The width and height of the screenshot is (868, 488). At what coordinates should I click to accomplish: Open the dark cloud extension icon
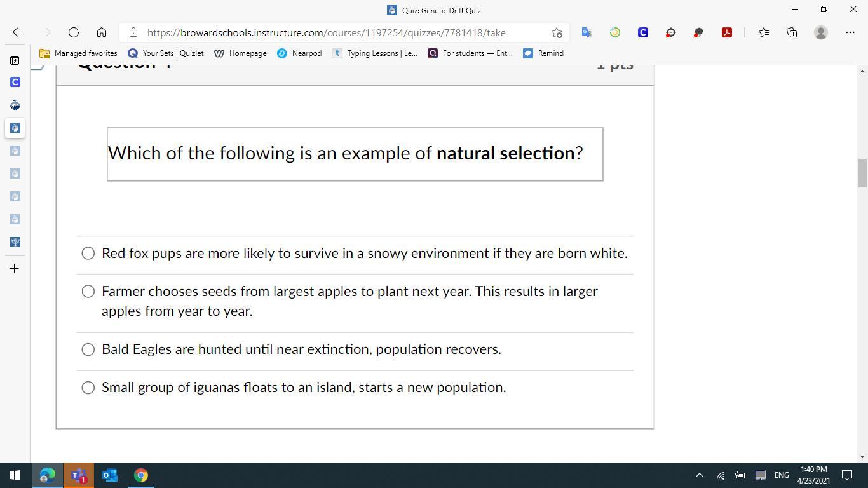point(699,32)
